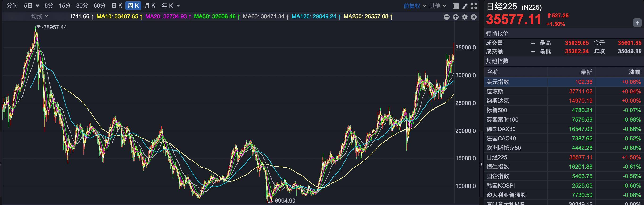644x205 pixels.
Task: Select the 60分 timeframe tab
Action: coord(100,6)
